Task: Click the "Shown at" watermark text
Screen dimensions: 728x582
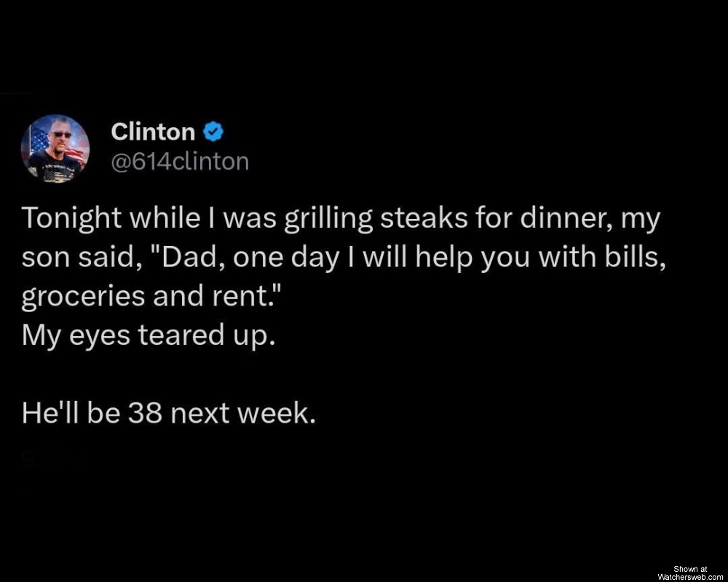Action: tap(690, 569)
